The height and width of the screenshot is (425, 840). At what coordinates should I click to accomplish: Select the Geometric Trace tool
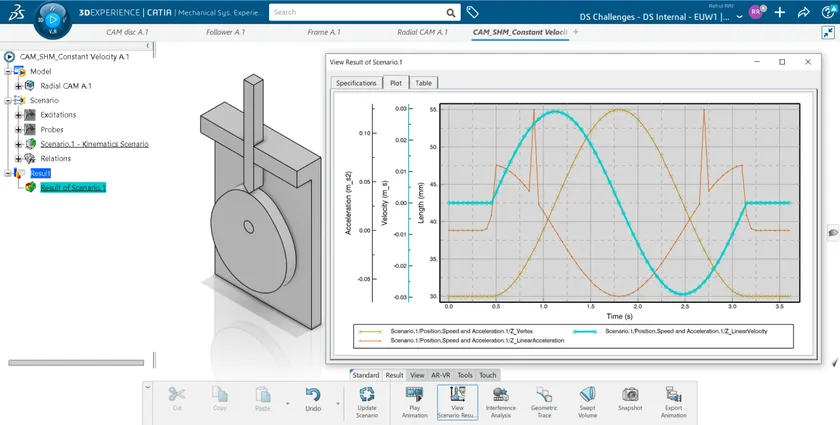click(544, 396)
